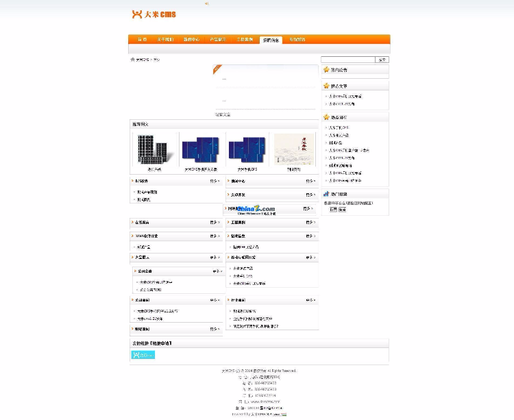
Task: Open the 大米CMS breadcrumb link
Action: click(143, 60)
